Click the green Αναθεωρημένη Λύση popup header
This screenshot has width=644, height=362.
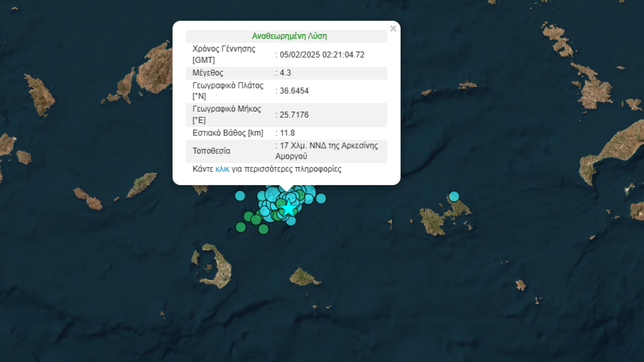(x=289, y=36)
